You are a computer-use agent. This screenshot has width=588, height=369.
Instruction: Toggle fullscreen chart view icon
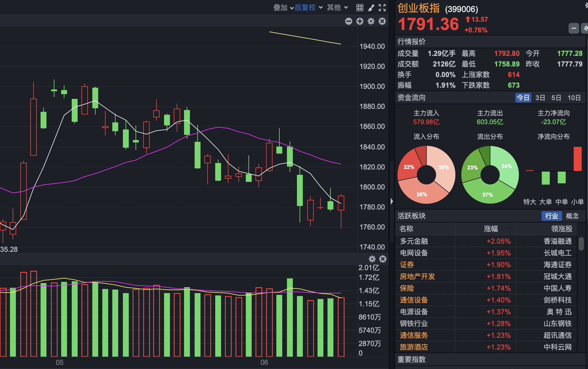[382, 8]
